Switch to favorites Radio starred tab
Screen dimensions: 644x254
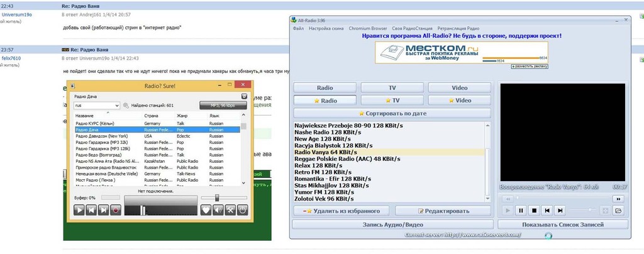coord(325,101)
